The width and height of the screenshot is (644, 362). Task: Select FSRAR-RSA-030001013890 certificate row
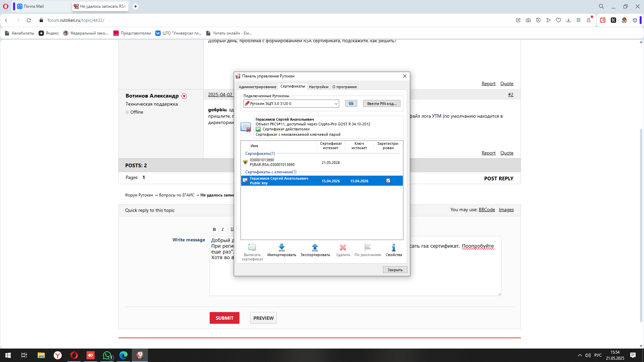[x=322, y=162]
